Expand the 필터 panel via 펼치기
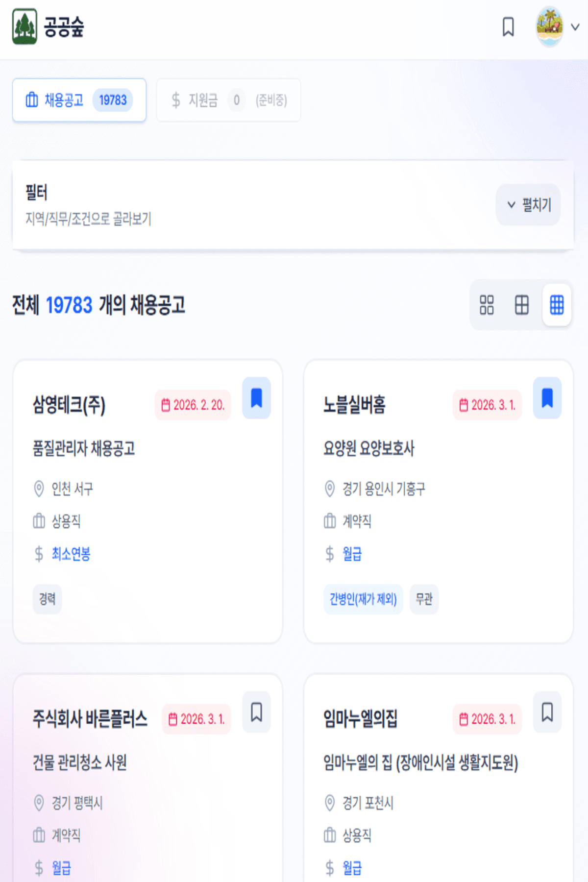 click(528, 205)
